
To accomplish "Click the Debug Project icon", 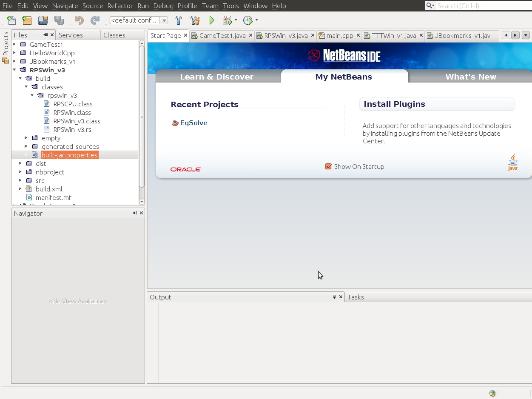I will (x=227, y=20).
